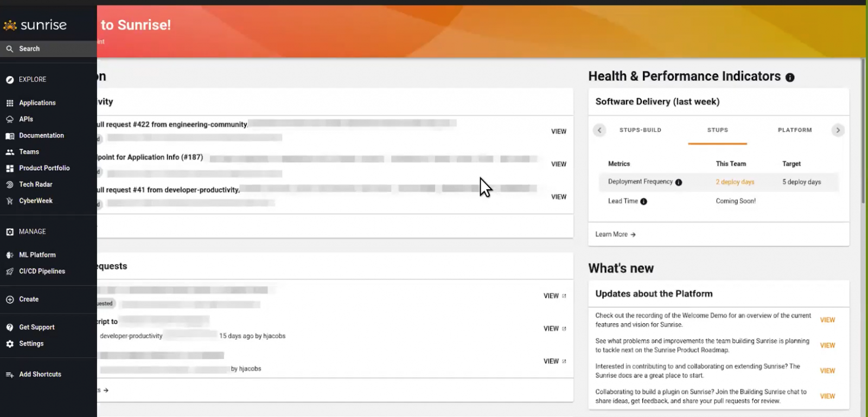
Task: Open VIEW for the last request by hjacobs
Action: (554, 361)
